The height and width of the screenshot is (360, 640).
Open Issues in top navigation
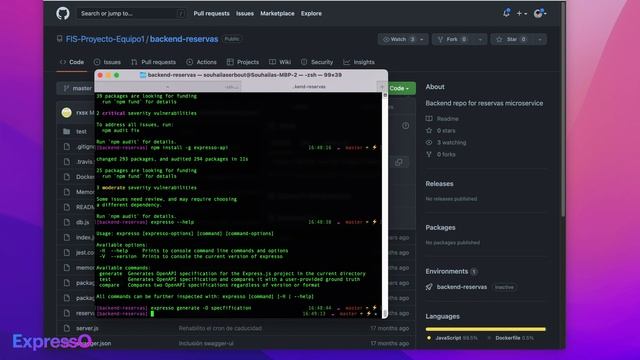pos(245,13)
